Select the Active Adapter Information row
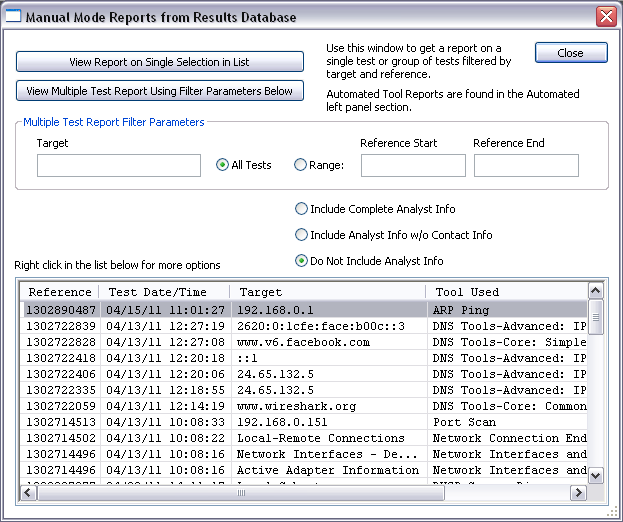The image size is (623, 522). tap(304, 470)
